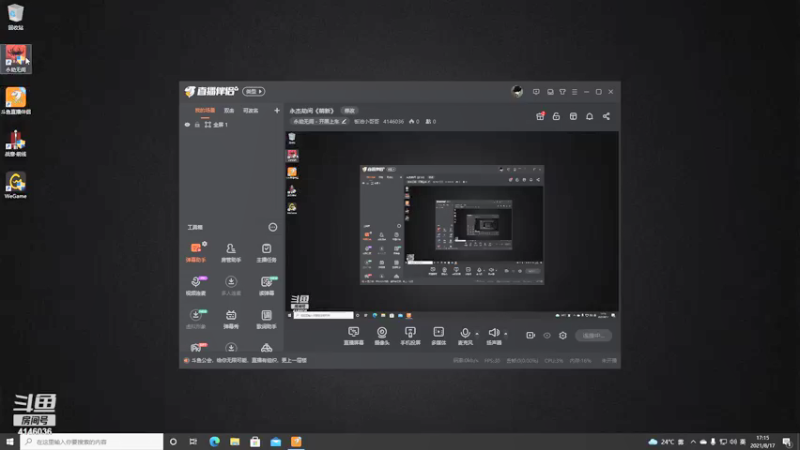Click the announcement text in status bar
The image size is (800, 450).
tap(249, 360)
